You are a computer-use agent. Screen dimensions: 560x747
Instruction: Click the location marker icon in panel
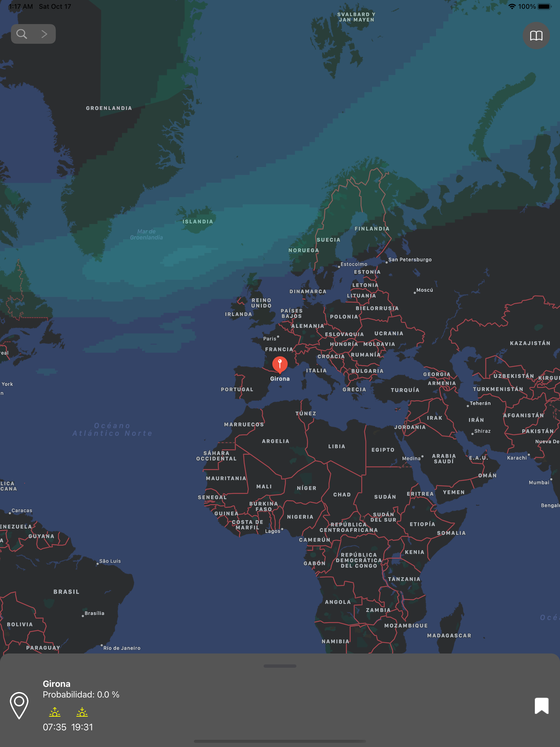tap(19, 705)
